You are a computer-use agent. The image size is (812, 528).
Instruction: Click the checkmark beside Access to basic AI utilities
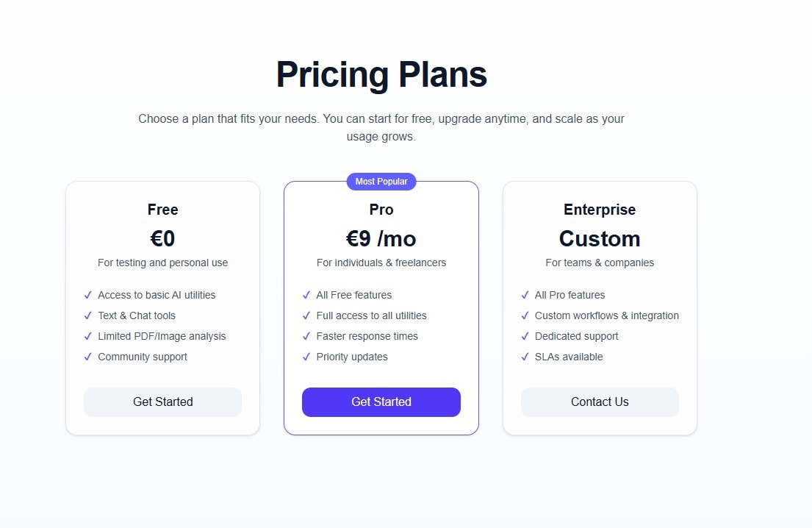pyautogui.click(x=88, y=295)
